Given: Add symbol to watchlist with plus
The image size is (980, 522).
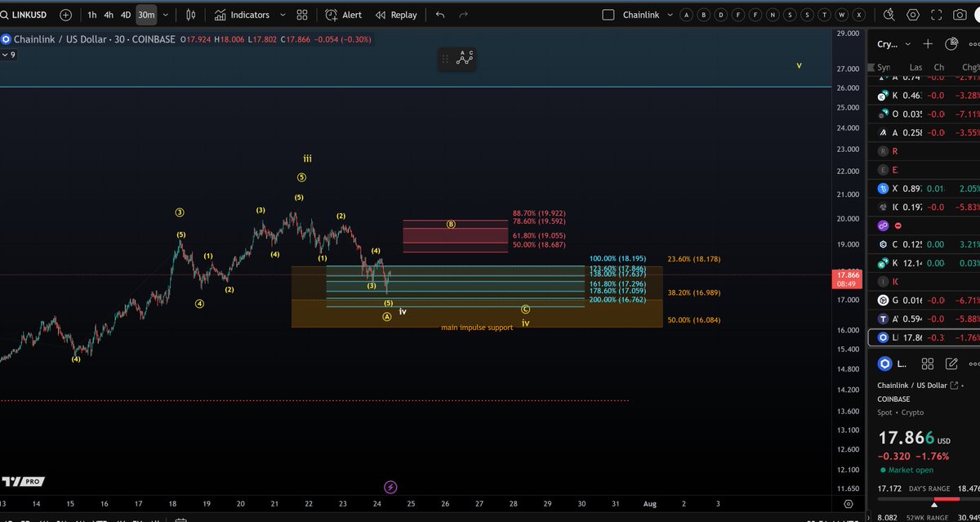Looking at the screenshot, I should [x=928, y=44].
